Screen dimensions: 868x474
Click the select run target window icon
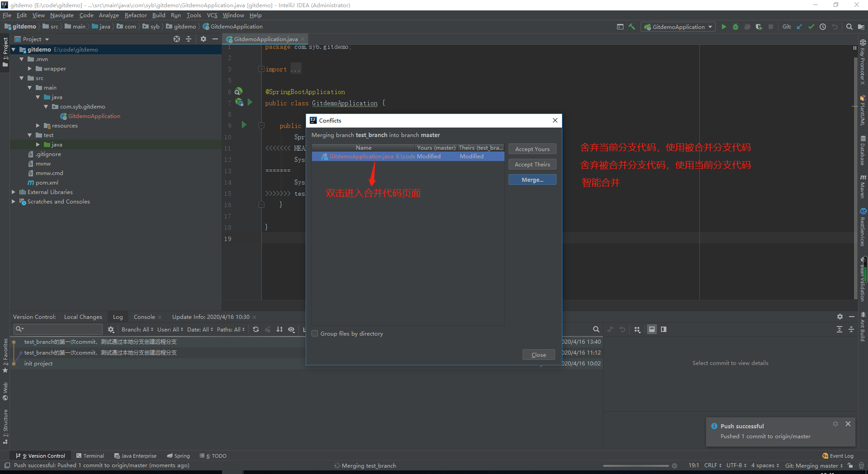coord(620,27)
